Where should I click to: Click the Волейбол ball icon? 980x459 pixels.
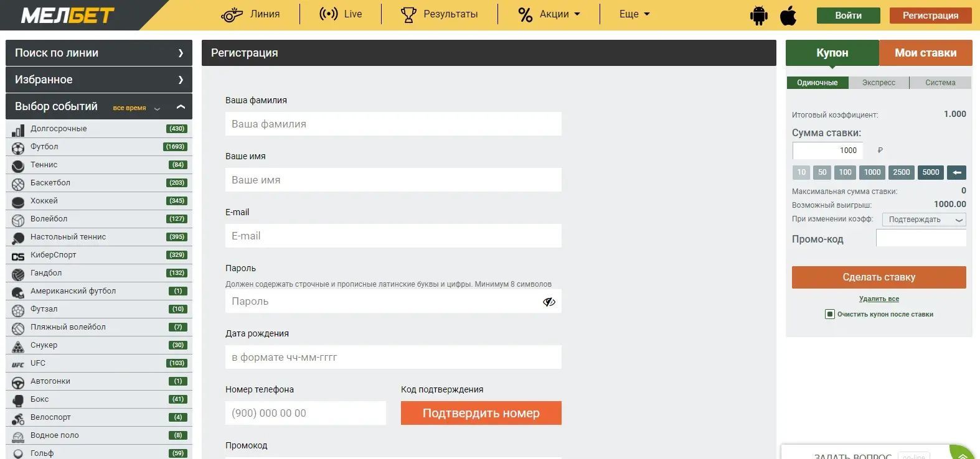click(x=18, y=220)
